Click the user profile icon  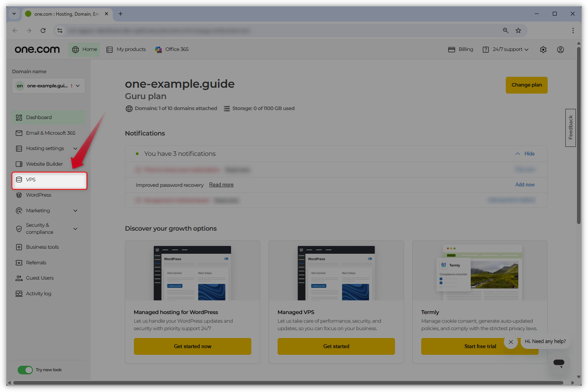[560, 50]
